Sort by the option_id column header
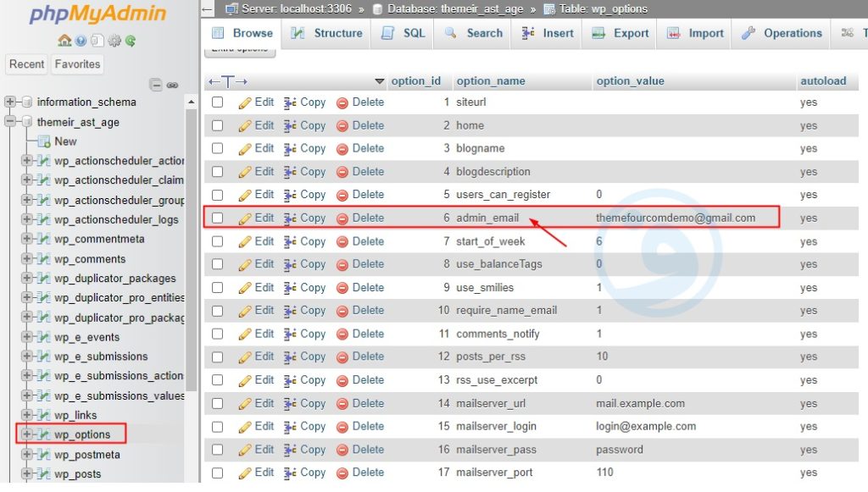The image size is (868, 492). tap(415, 81)
